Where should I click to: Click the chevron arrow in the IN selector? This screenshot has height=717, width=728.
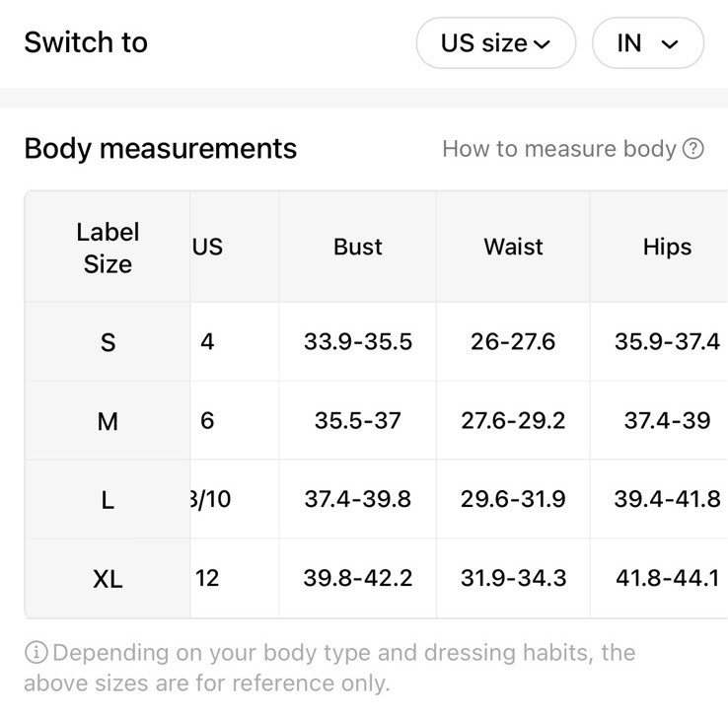(669, 44)
